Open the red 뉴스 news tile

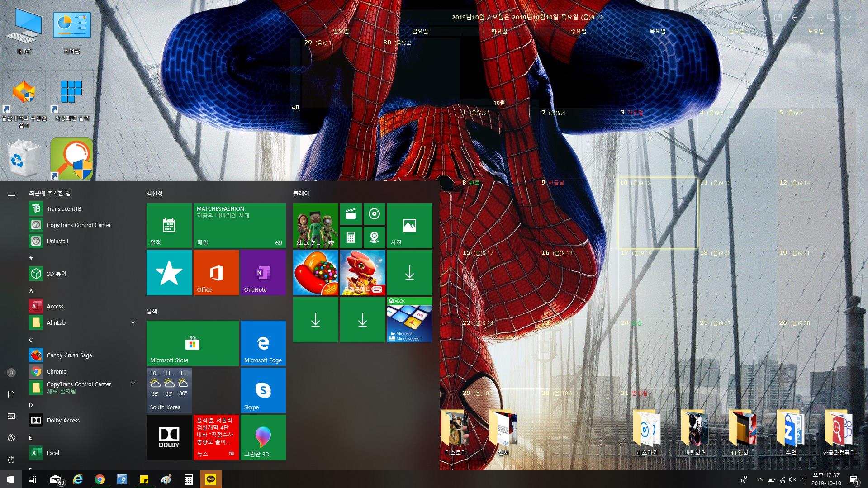(x=216, y=437)
